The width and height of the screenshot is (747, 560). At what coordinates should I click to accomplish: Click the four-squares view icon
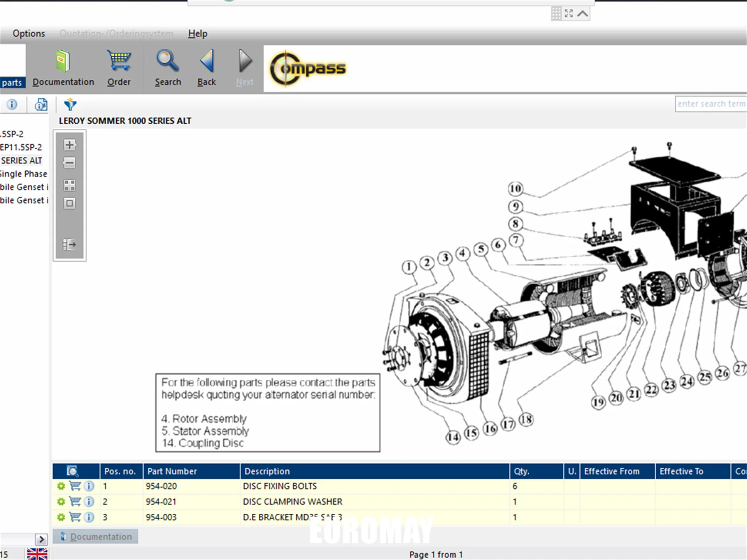coord(70,185)
